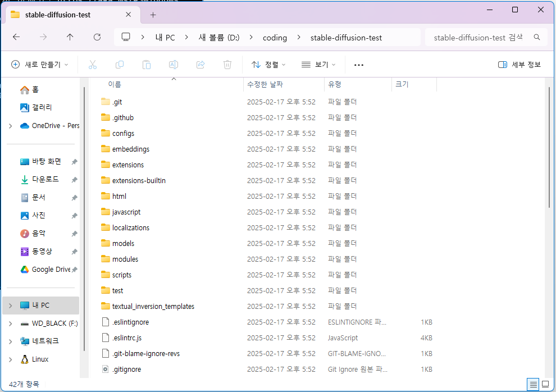Click the search magnifier icon
556x392 pixels.
(537, 37)
